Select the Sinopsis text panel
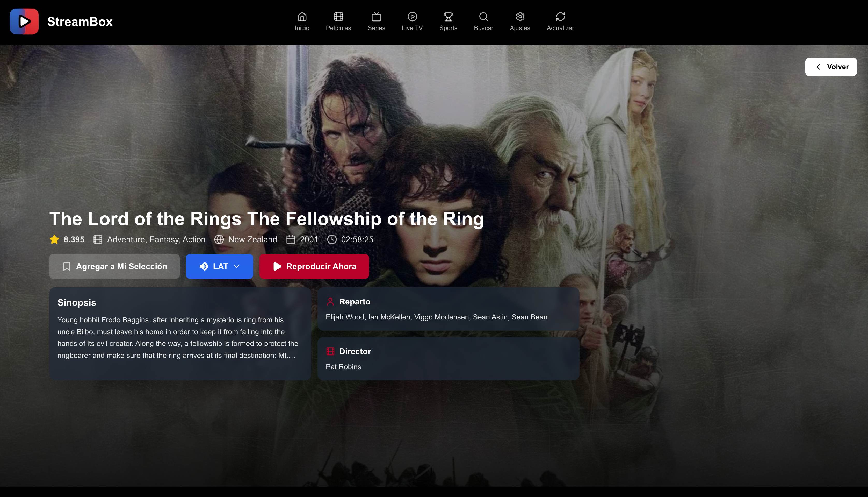 [x=180, y=334]
